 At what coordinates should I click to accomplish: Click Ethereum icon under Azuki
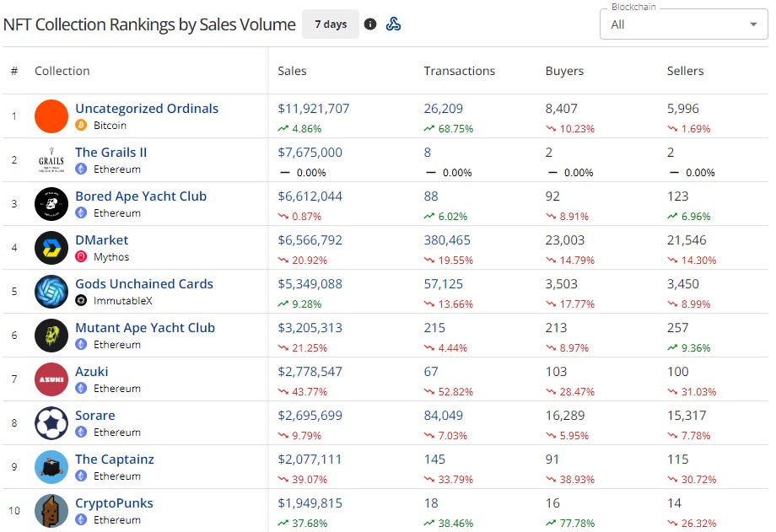81,389
